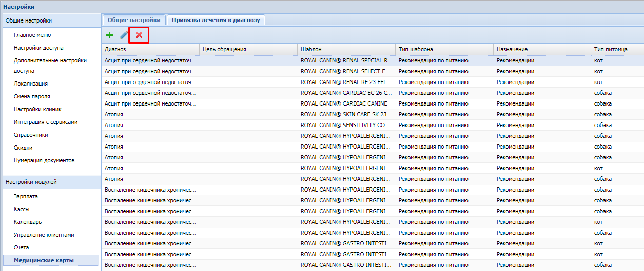Screen dimensions: 644x271
Task: Go to Настройки клиник
Action: point(37,109)
